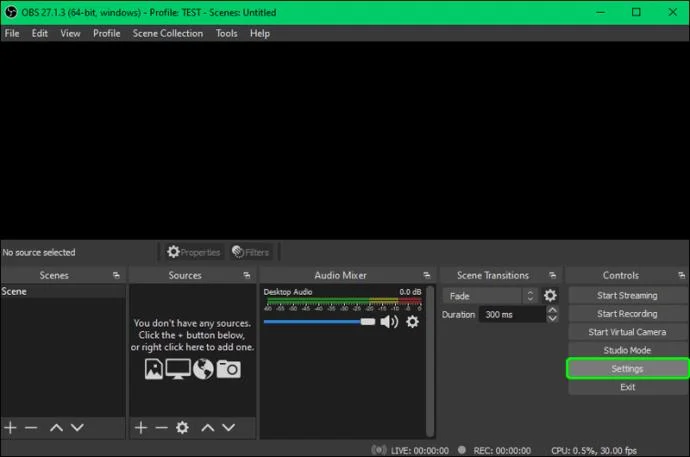This screenshot has height=457, width=690.
Task: Undock the Scenes panel icon
Action: [116, 275]
